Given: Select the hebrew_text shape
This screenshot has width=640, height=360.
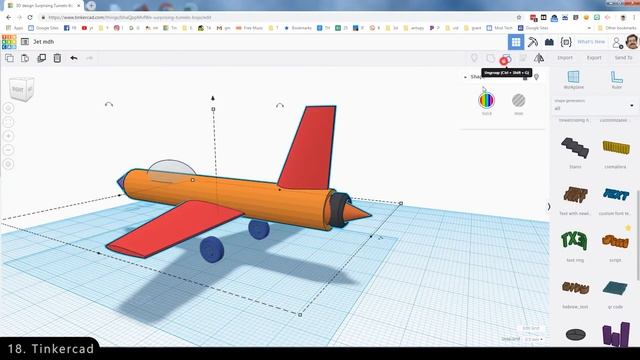Looking at the screenshot, I should (x=575, y=288).
